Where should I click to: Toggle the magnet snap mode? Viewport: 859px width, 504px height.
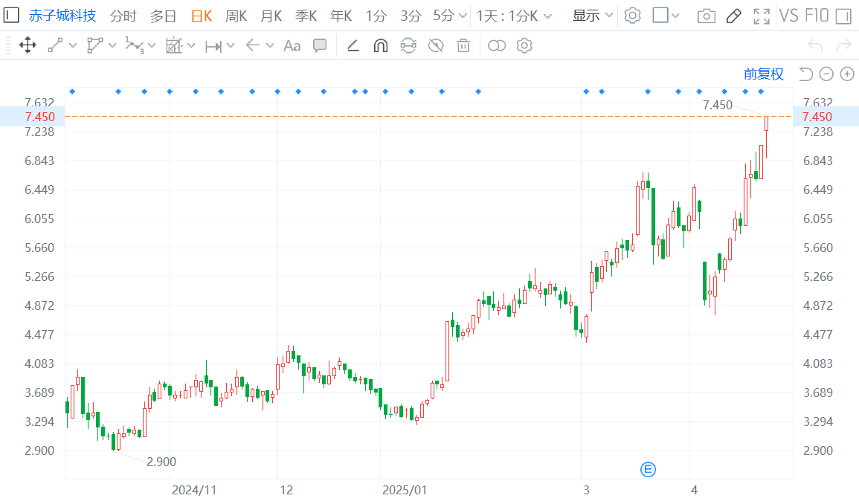pos(381,45)
